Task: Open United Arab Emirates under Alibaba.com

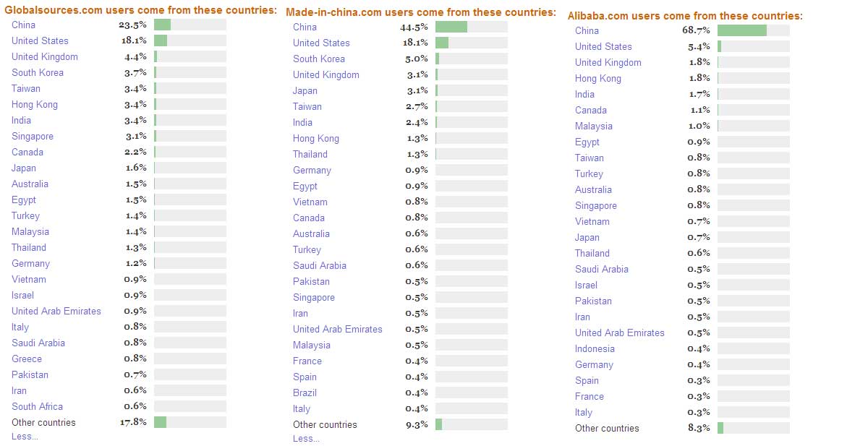Action: point(619,333)
